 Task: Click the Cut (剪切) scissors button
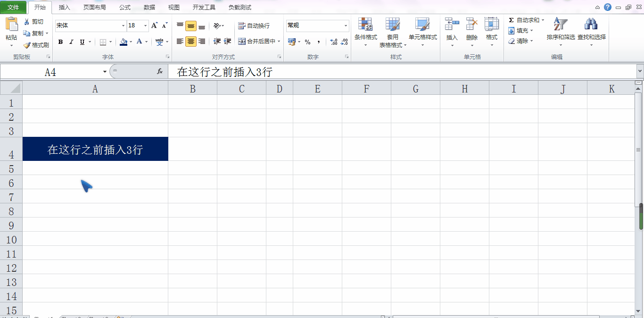tap(33, 22)
